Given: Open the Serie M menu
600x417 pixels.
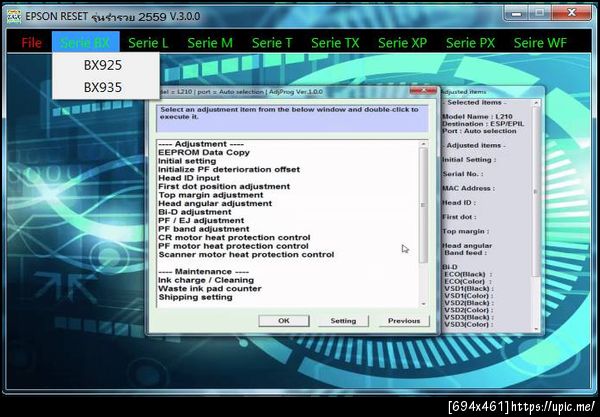Looking at the screenshot, I should tap(210, 42).
